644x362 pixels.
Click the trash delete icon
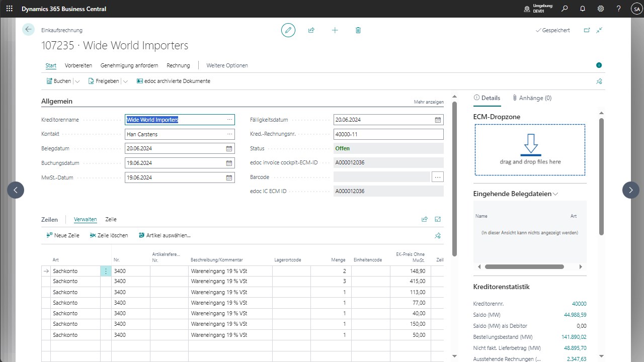coord(358,30)
